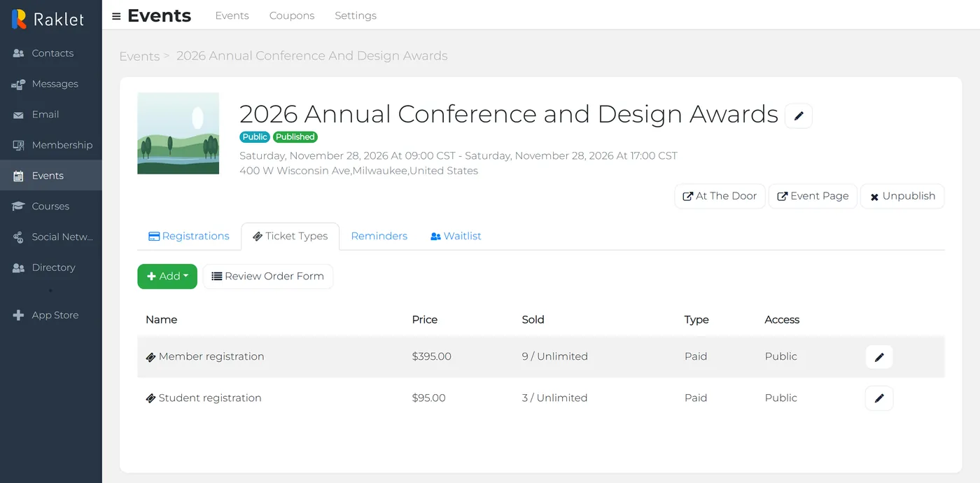Viewport: 980px width, 483px height.
Task: Switch to the Reminders tab
Action: pos(379,236)
